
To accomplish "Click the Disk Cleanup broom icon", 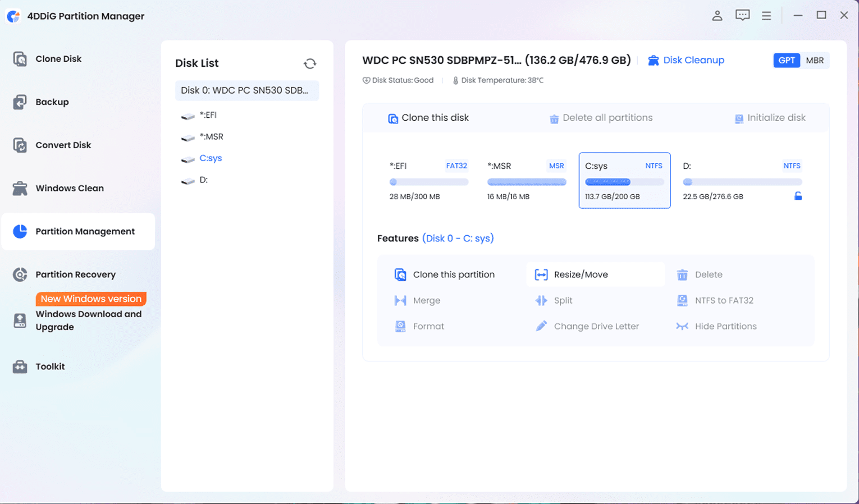I will [654, 60].
